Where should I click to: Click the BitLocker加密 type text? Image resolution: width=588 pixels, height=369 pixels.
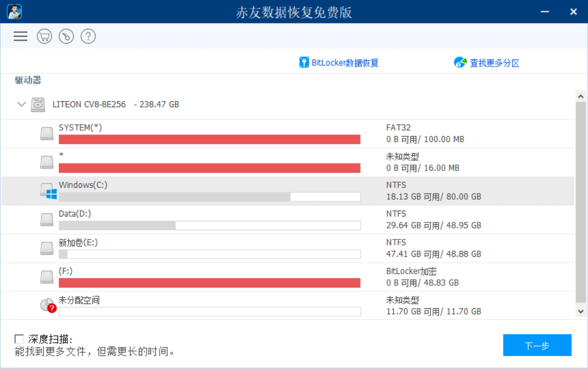(x=411, y=271)
